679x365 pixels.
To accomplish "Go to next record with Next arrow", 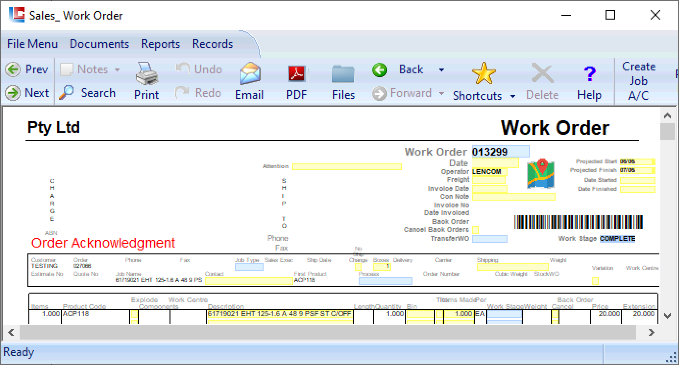I will (x=13, y=93).
